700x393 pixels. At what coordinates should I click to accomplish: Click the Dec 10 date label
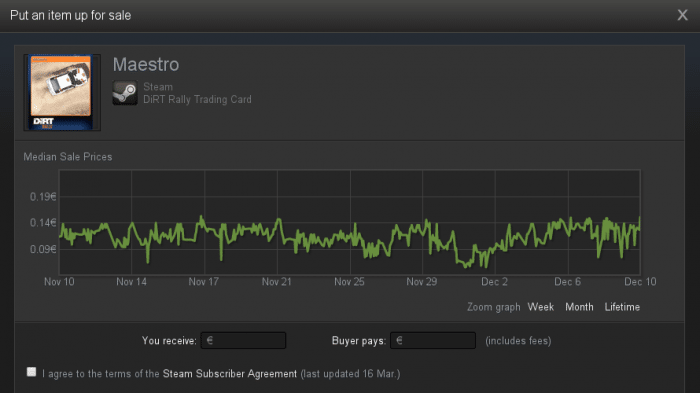[640, 282]
